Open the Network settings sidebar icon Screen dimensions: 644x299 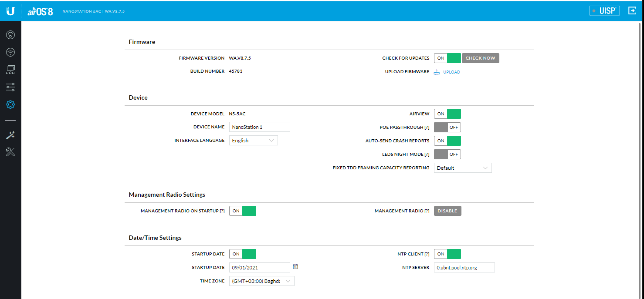[10, 70]
